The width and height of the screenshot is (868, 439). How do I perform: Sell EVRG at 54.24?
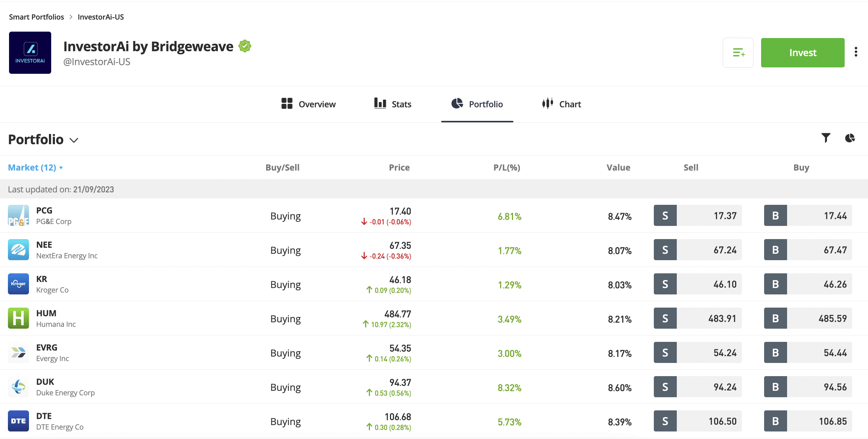pos(697,352)
